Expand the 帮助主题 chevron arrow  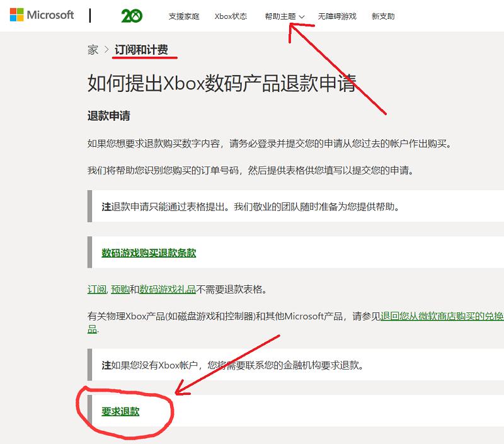click(x=302, y=17)
